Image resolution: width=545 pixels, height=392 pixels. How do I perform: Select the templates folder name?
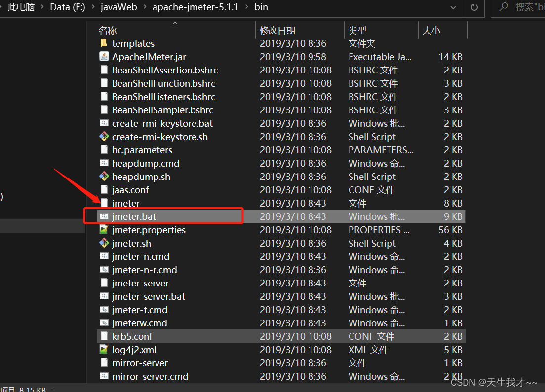(133, 43)
